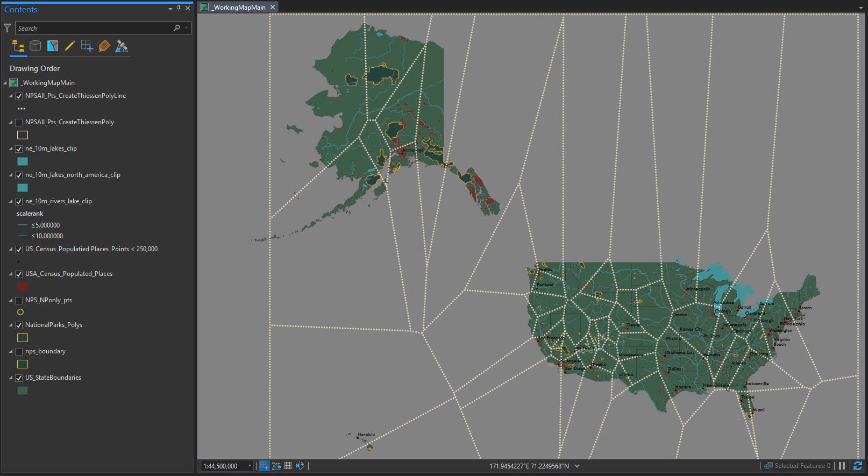The image size is (868, 476).
Task: Click the teal swatch under ne_10m_lakes_clip
Action: pos(23,161)
